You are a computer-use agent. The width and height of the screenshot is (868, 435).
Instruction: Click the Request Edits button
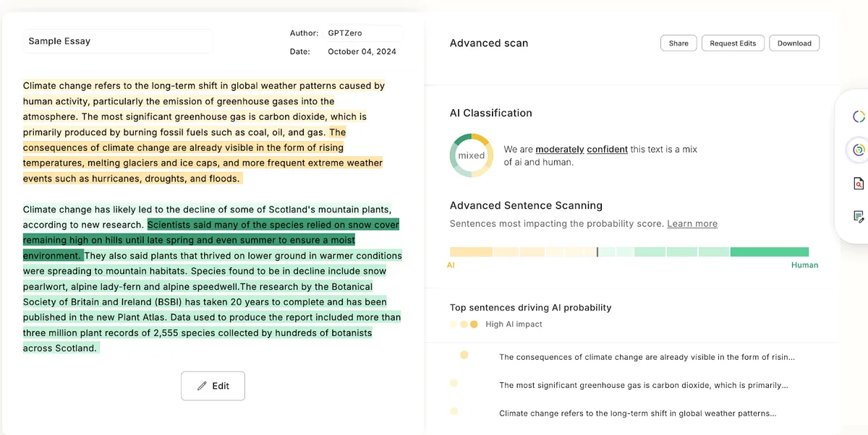(733, 43)
